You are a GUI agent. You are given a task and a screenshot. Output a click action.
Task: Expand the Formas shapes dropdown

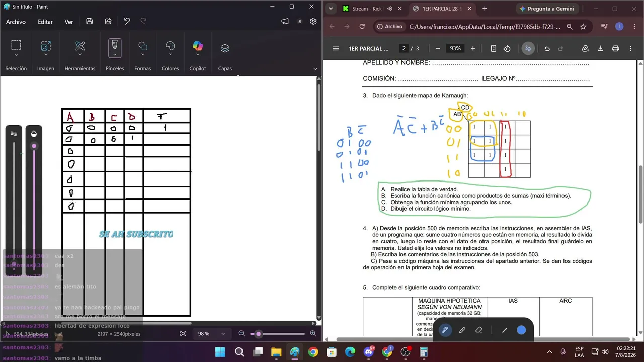pos(143,54)
